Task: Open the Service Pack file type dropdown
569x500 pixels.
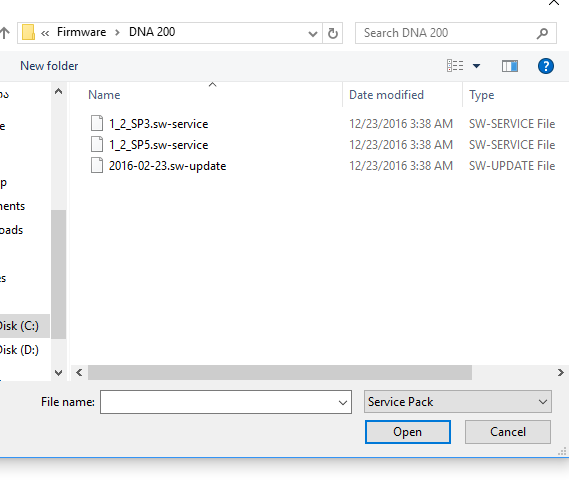Action: 458,402
